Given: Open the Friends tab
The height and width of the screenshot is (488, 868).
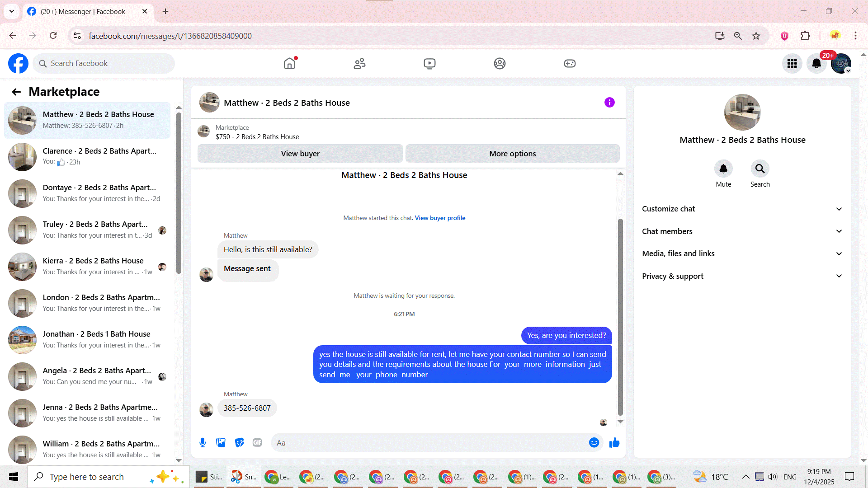Looking at the screenshot, I should pos(359,64).
